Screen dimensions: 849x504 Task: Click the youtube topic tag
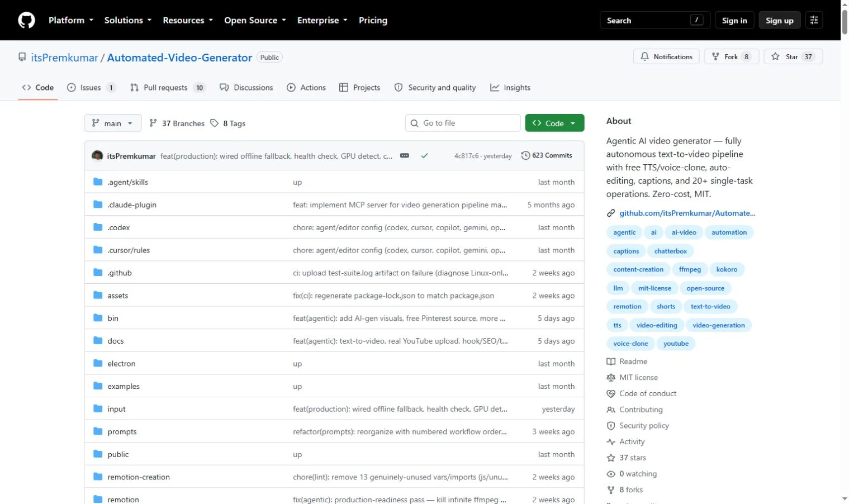(676, 344)
